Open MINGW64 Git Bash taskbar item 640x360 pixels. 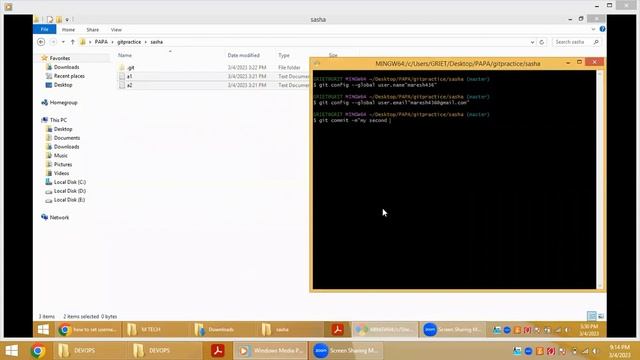tap(385, 329)
